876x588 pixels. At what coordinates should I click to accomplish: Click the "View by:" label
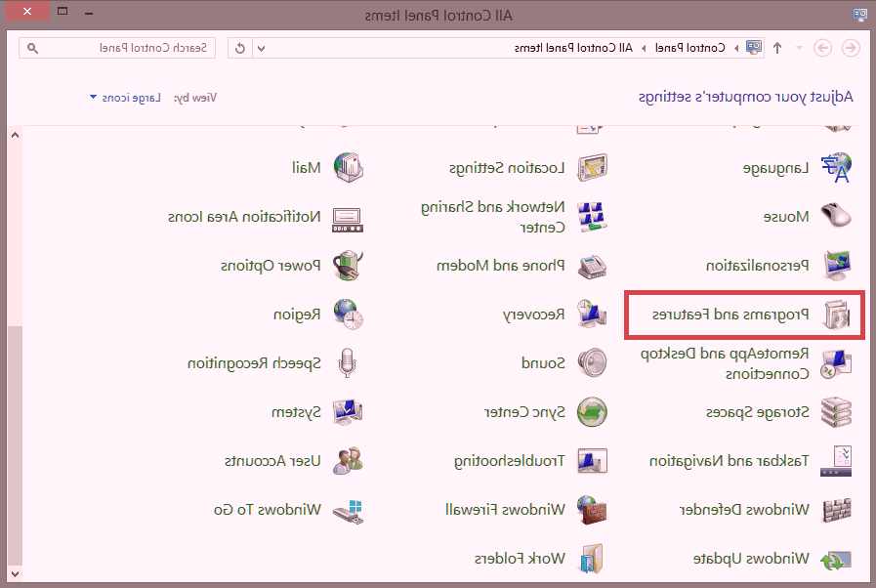195,98
